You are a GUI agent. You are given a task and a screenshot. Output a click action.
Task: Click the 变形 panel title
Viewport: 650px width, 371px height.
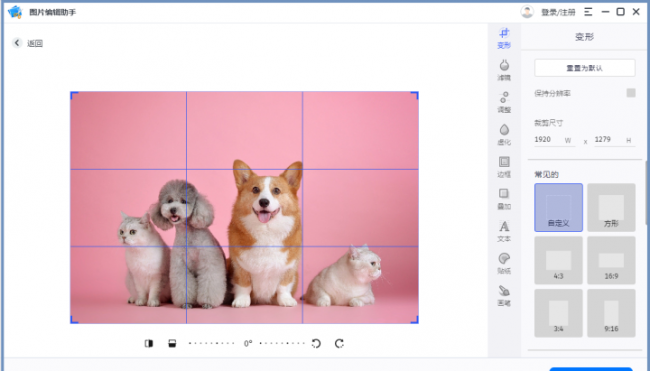pyautogui.click(x=585, y=37)
